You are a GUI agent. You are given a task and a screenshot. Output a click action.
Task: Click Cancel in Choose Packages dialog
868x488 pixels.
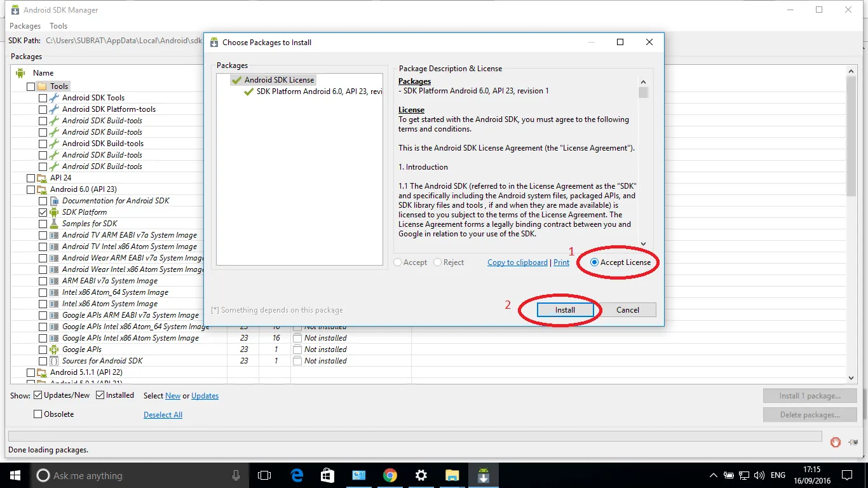(x=627, y=310)
